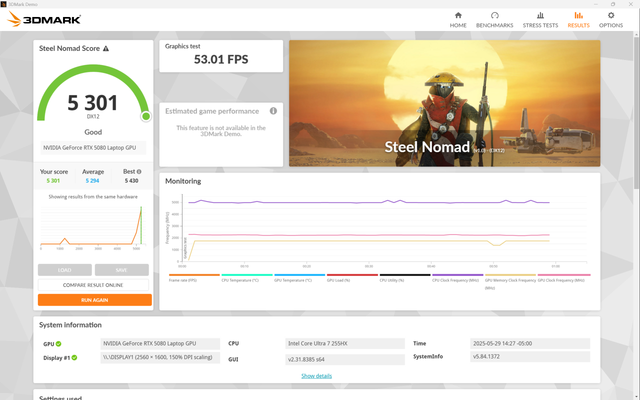Click the SAVE button

tap(121, 270)
